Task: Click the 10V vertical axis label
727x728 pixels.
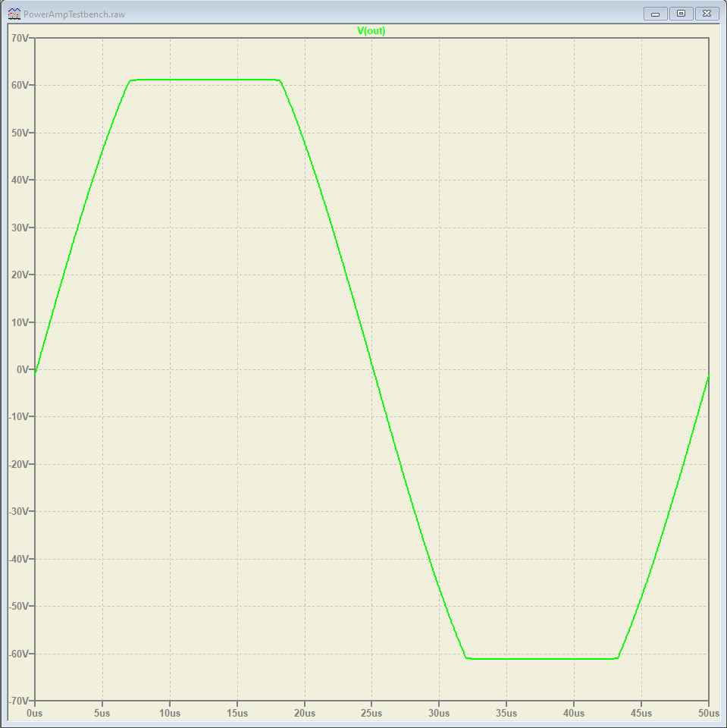Action: 20,322
